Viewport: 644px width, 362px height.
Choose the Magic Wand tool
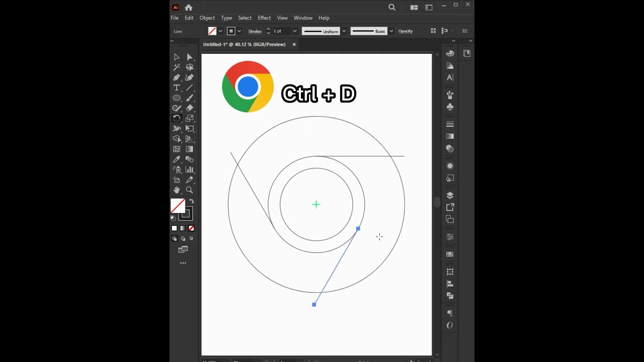[177, 67]
